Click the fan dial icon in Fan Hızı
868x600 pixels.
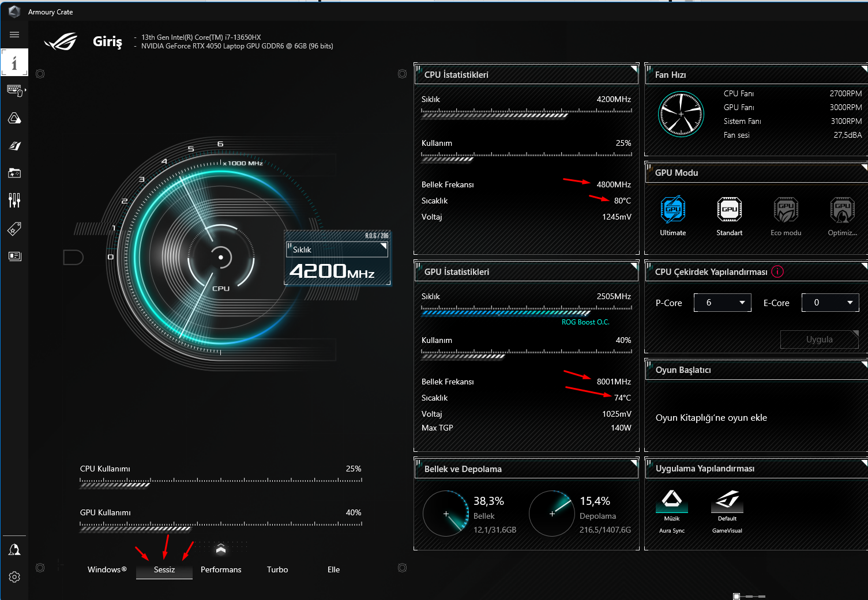(681, 114)
